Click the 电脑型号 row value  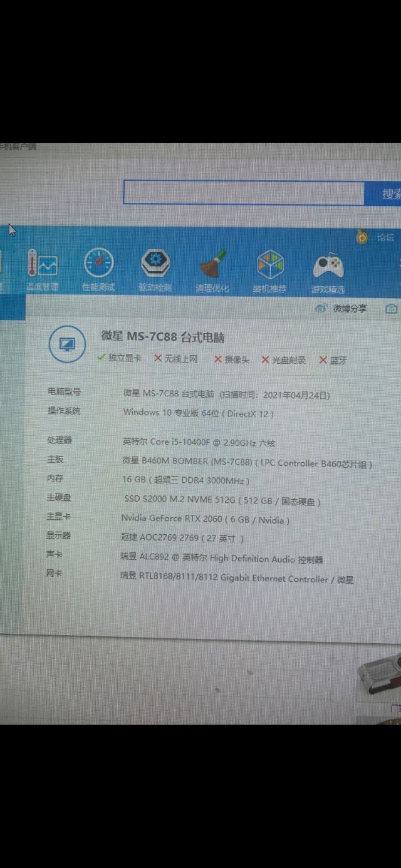point(226,395)
